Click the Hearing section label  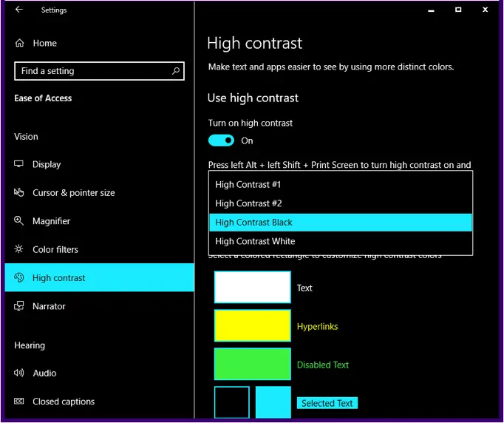click(x=30, y=345)
